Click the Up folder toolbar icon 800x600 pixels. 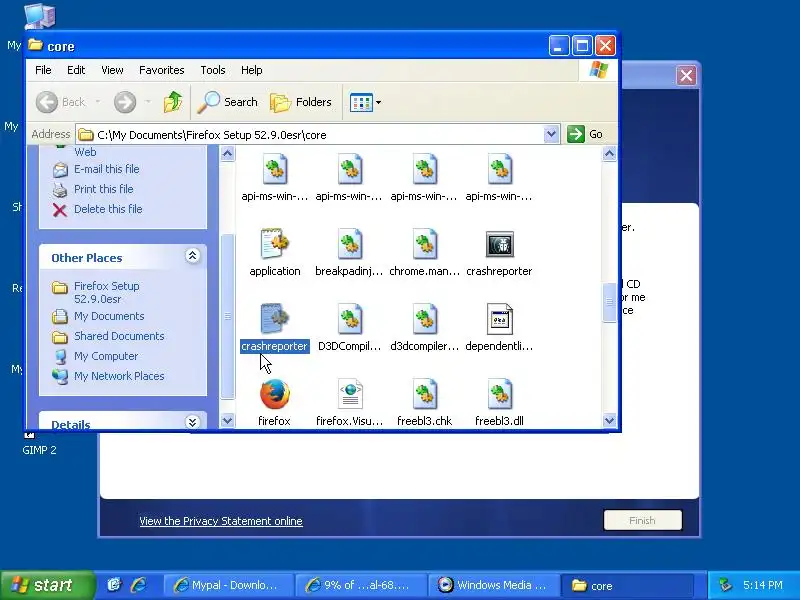click(173, 102)
